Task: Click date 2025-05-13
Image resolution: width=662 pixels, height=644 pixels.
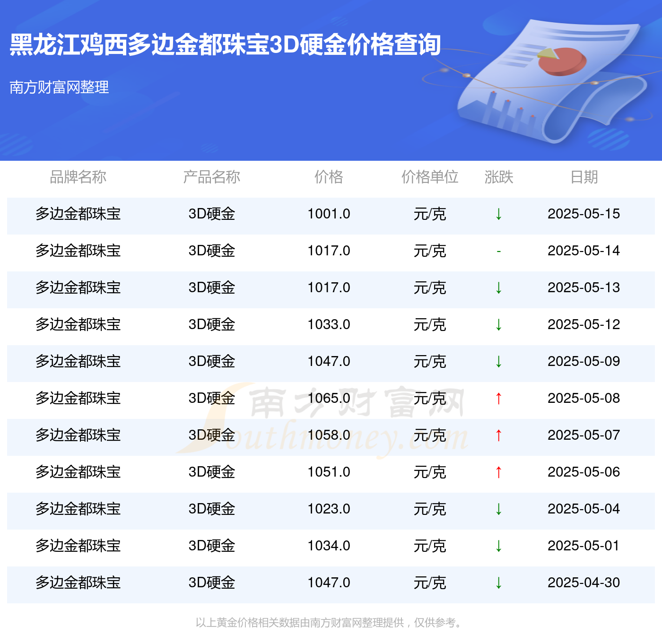Action: [x=584, y=287]
